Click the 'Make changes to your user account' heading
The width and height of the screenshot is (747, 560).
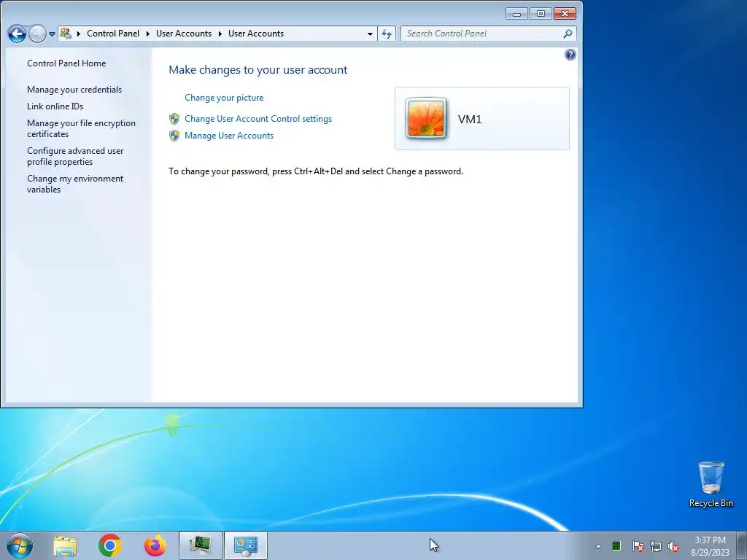point(258,70)
